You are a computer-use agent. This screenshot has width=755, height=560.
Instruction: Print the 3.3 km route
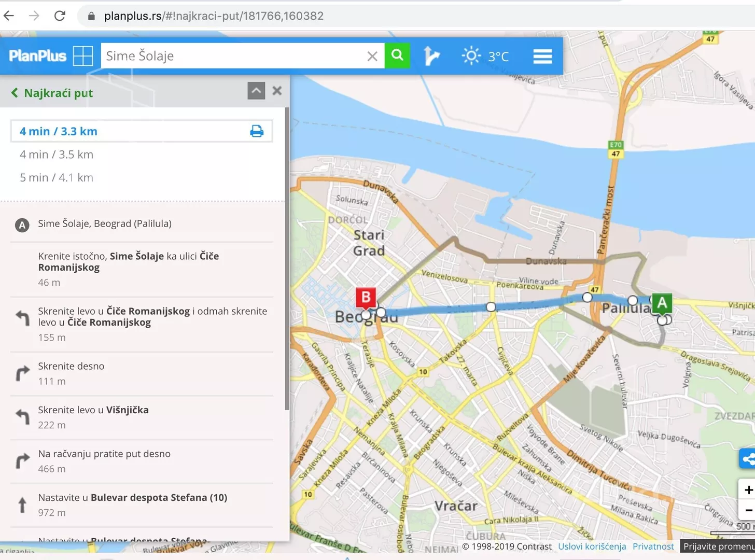[x=257, y=131]
